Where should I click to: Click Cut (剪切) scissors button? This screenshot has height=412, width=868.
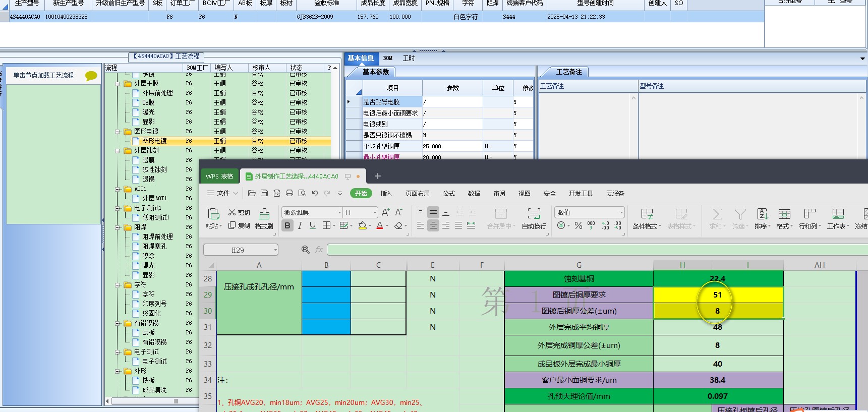(239, 213)
